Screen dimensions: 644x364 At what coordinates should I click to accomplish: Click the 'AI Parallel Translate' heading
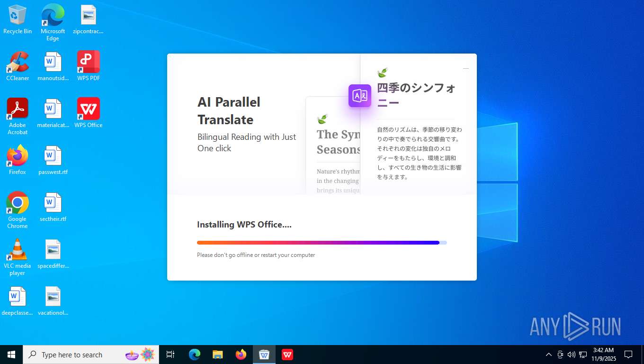point(229,111)
